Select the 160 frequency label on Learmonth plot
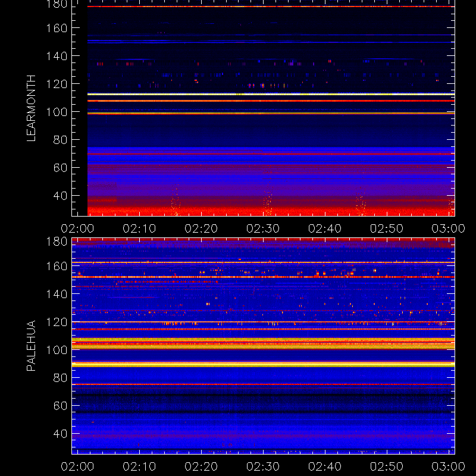 pyautogui.click(x=57, y=28)
